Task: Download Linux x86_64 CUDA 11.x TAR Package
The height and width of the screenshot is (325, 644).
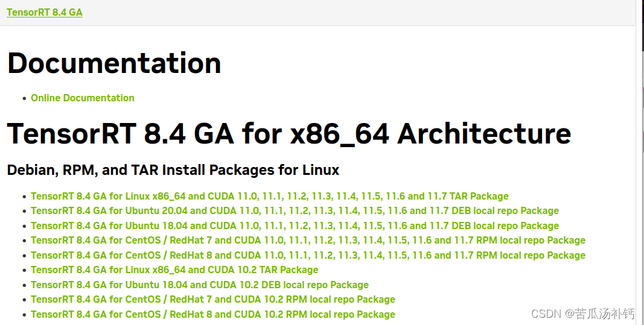Action: click(x=269, y=196)
